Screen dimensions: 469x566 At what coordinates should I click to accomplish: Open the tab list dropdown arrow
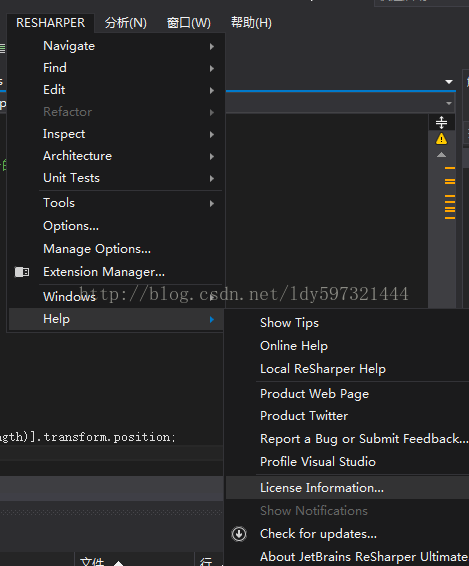click(x=449, y=82)
